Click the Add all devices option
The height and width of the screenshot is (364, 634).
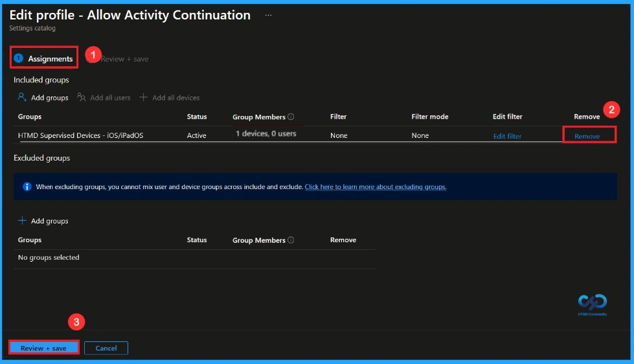click(x=170, y=97)
